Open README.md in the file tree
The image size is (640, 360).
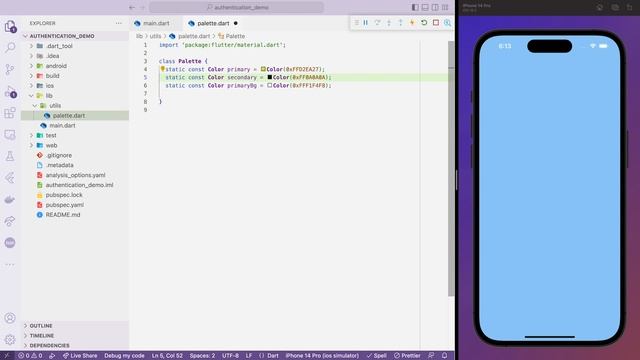click(x=63, y=215)
